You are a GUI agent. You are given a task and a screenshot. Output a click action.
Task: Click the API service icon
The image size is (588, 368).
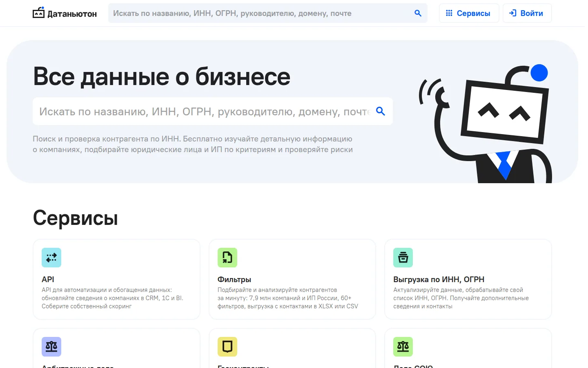click(51, 258)
